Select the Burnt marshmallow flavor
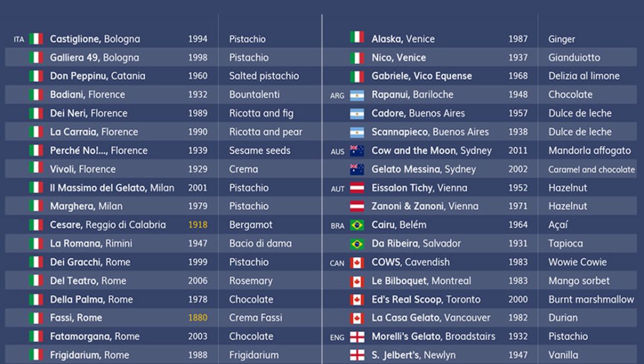644x364 pixels. (591, 300)
